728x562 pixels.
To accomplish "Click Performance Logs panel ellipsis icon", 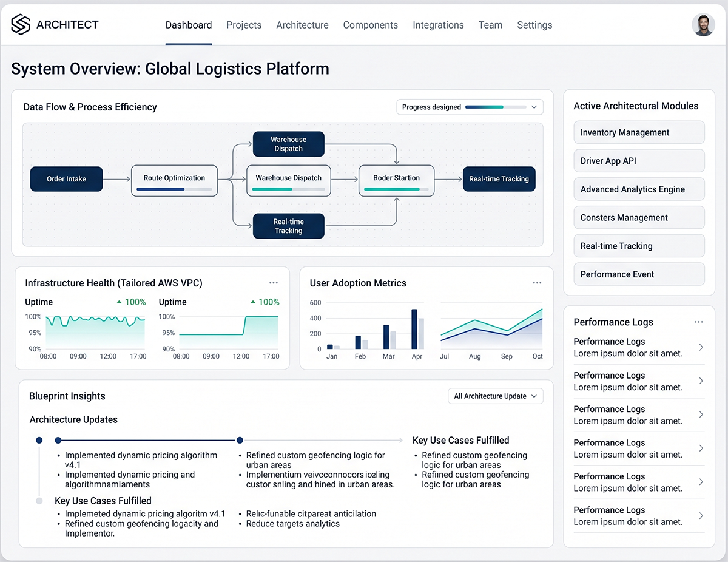I will [x=699, y=322].
